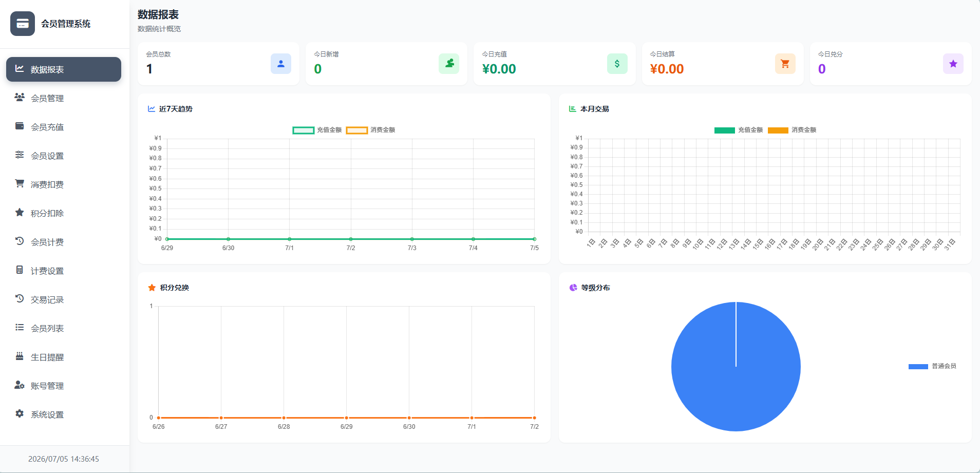Screen dimensions: 980x473
Task: Toggle 消费金额 legend in 本月交易 chart
Action: click(x=792, y=130)
